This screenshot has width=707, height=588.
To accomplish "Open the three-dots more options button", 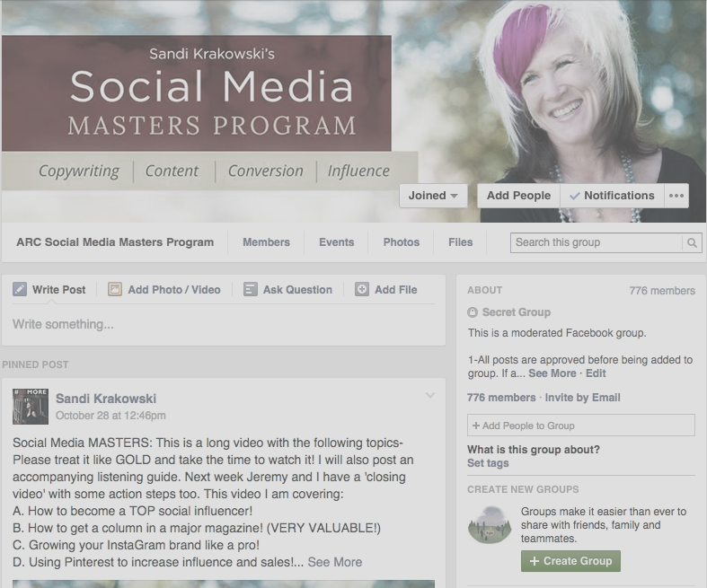I will (x=676, y=196).
